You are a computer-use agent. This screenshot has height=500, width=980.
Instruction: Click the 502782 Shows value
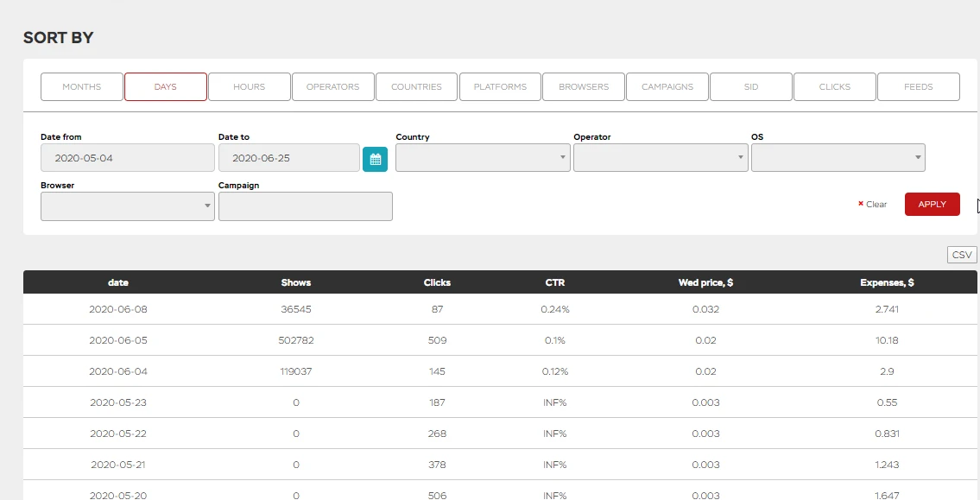click(296, 340)
